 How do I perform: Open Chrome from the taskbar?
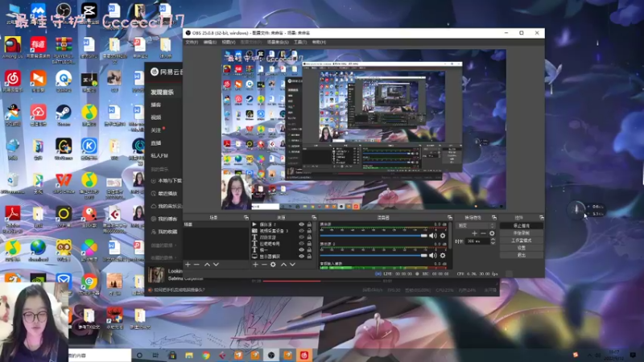pyautogui.click(x=206, y=356)
